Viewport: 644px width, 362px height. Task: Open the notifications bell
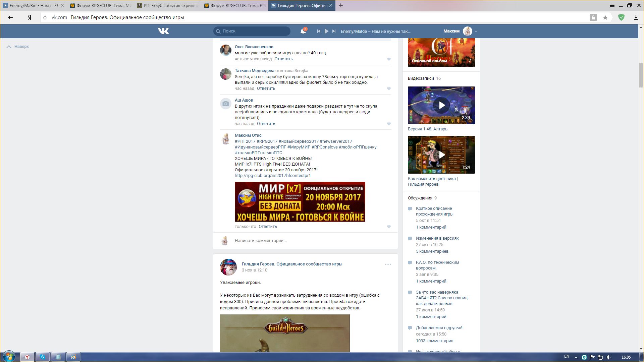click(303, 31)
